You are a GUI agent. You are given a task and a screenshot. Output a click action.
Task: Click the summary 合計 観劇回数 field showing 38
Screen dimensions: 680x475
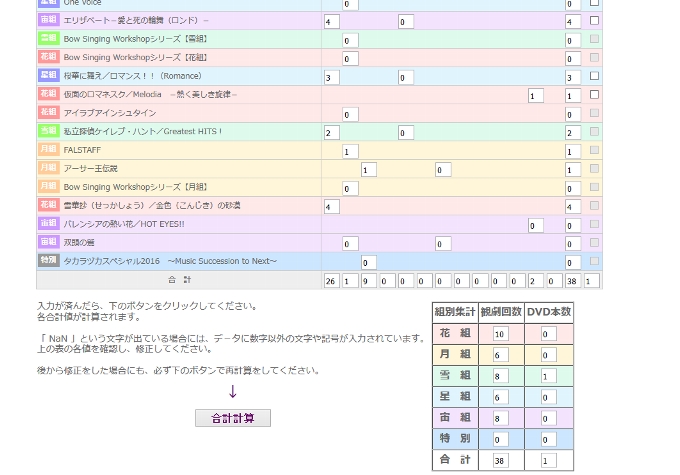point(501,461)
